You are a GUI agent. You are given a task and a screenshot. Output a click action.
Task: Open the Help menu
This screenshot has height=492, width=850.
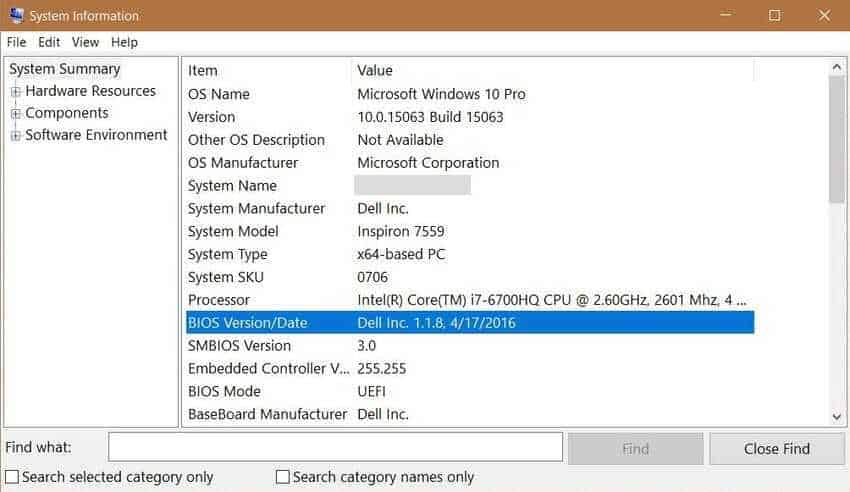(124, 42)
